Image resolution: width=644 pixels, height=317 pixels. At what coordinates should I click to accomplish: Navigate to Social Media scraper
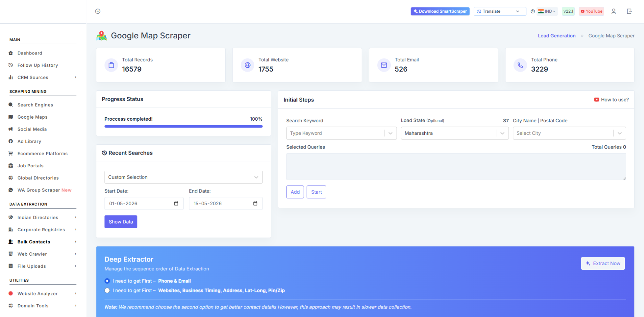pos(32,129)
